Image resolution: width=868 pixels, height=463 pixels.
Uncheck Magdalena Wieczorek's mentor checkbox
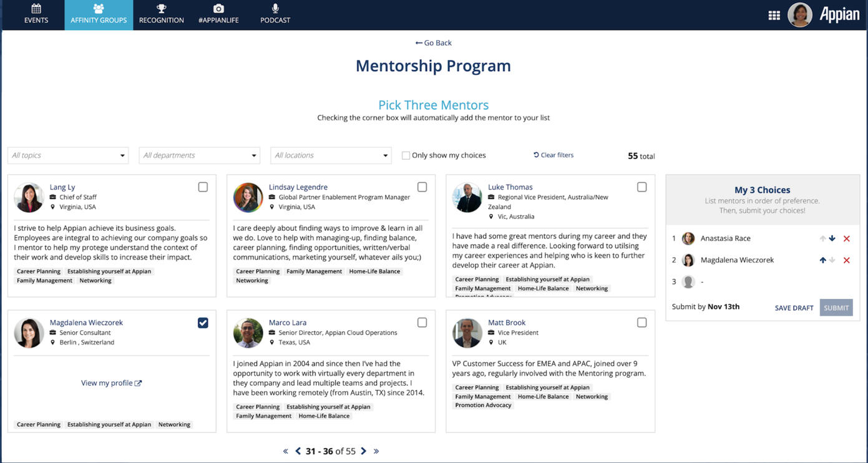pos(203,323)
